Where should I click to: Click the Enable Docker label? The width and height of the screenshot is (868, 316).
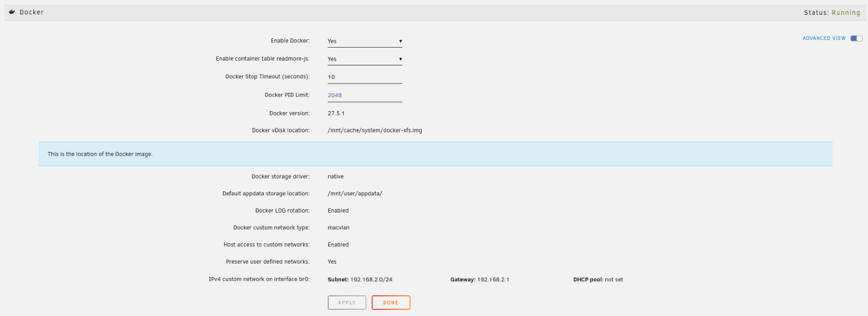290,41
